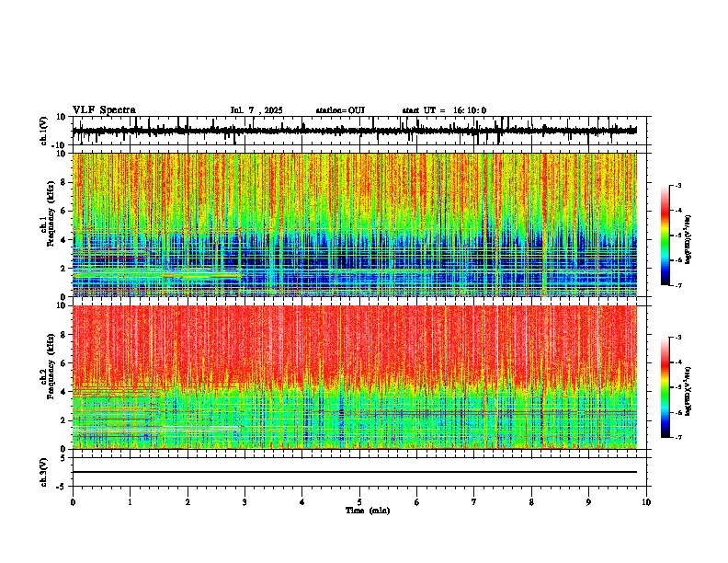The image size is (728, 563).
Task: Click tick label "2" on the time axis
Action: (188, 502)
